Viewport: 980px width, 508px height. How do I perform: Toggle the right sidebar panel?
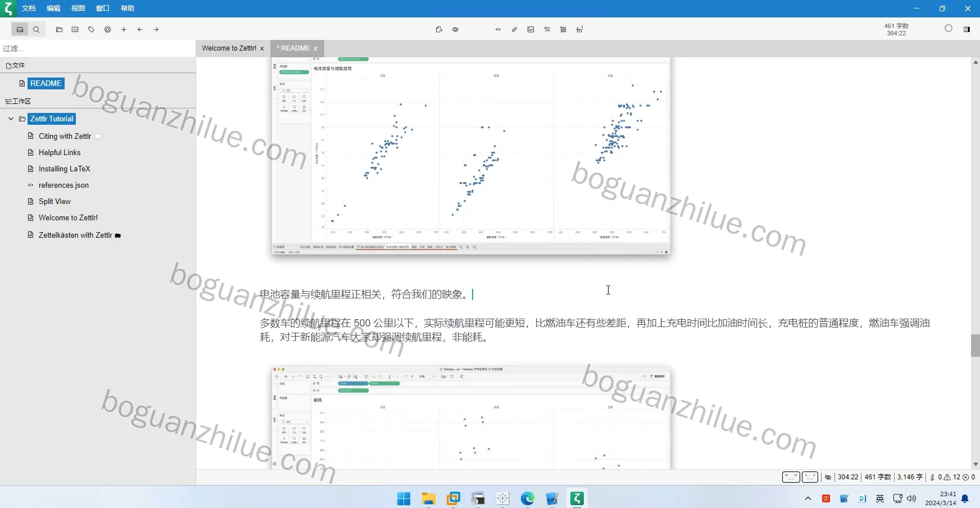[967, 29]
